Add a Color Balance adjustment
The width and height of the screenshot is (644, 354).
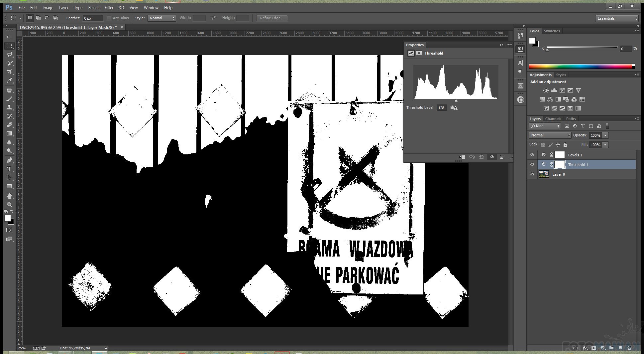(550, 99)
